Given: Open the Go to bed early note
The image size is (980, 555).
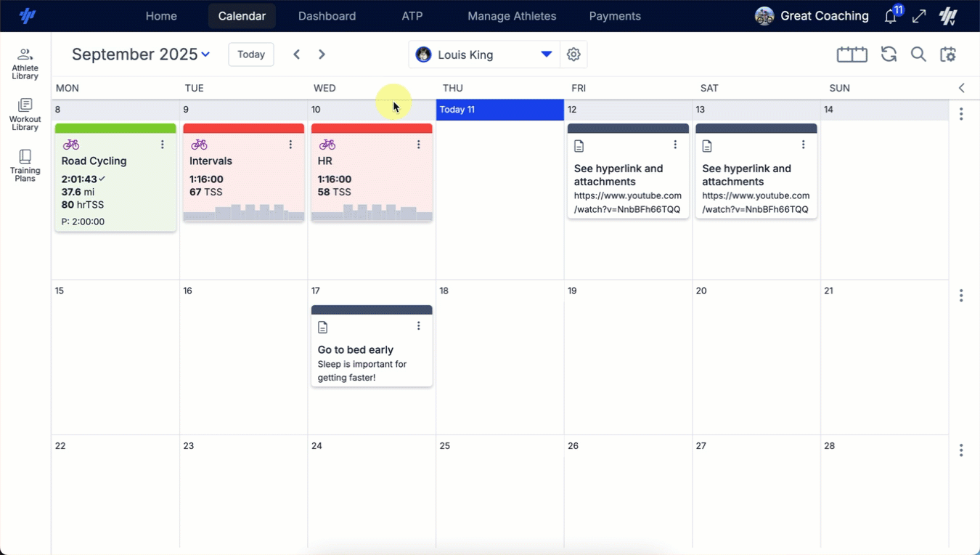Looking at the screenshot, I should point(371,350).
